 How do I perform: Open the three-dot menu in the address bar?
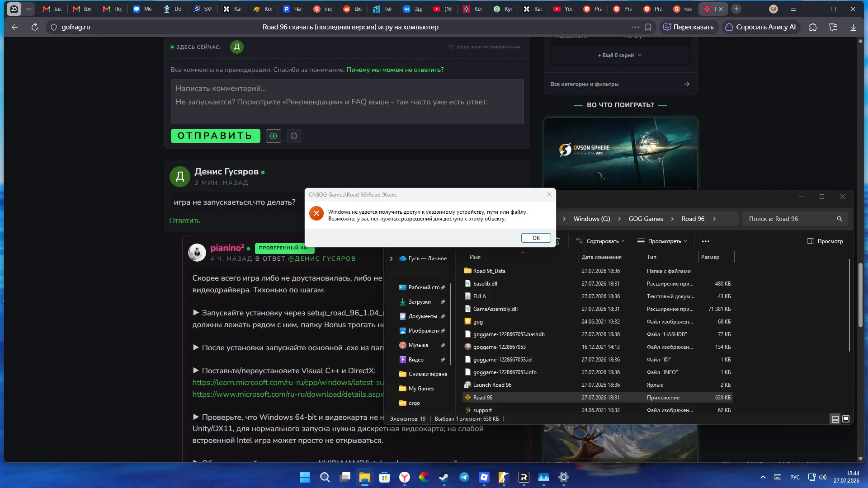tap(636, 27)
